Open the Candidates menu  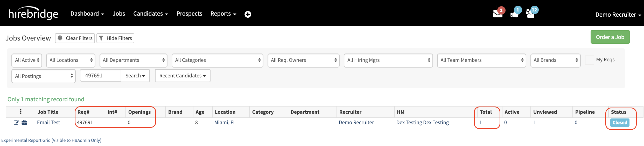pyautogui.click(x=150, y=14)
